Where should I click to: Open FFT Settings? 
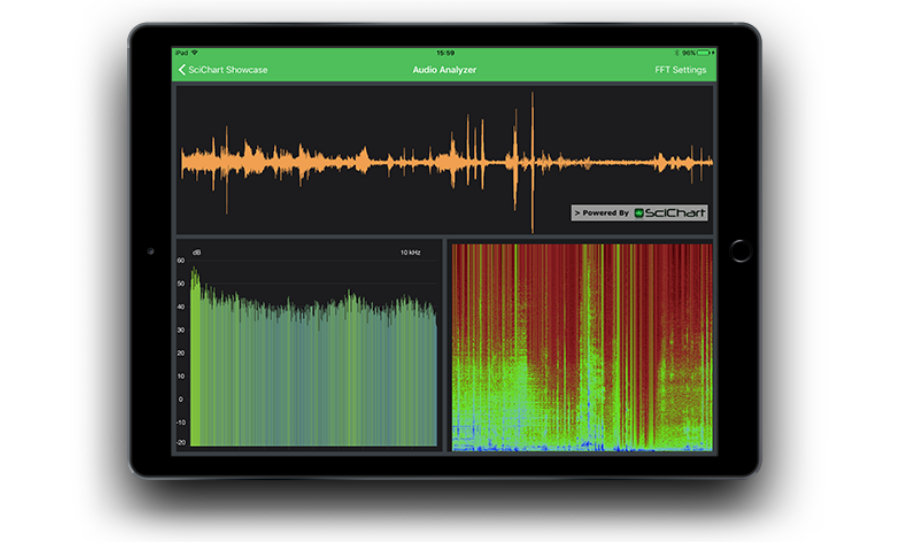[x=680, y=70]
